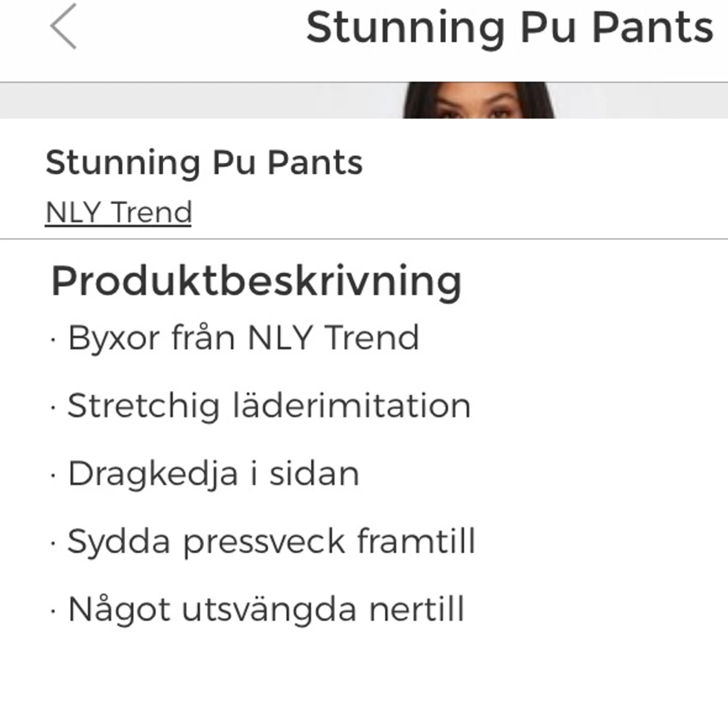Select the product title Stunning Pu Pants
The width and height of the screenshot is (728, 728).
pyautogui.click(x=204, y=162)
